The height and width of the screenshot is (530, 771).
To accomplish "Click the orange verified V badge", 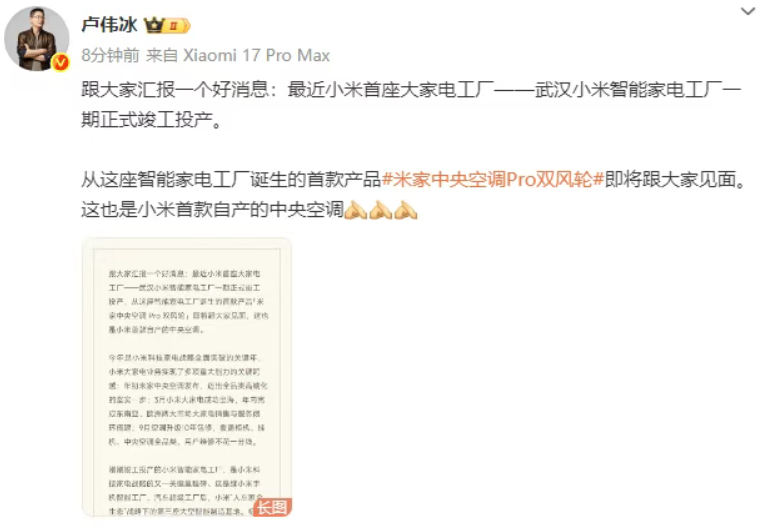I will point(61,62).
